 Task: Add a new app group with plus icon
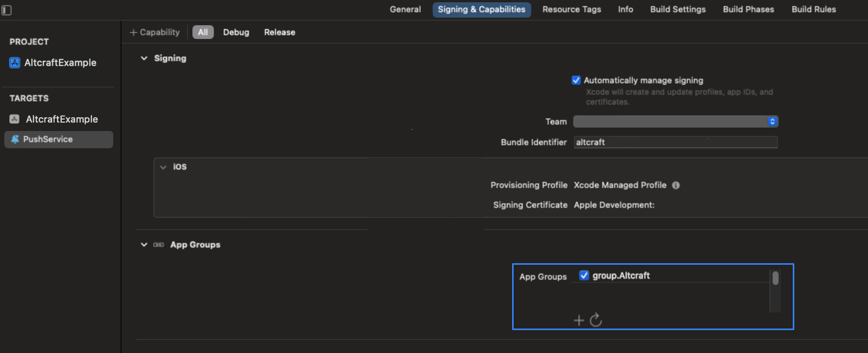coord(579,320)
